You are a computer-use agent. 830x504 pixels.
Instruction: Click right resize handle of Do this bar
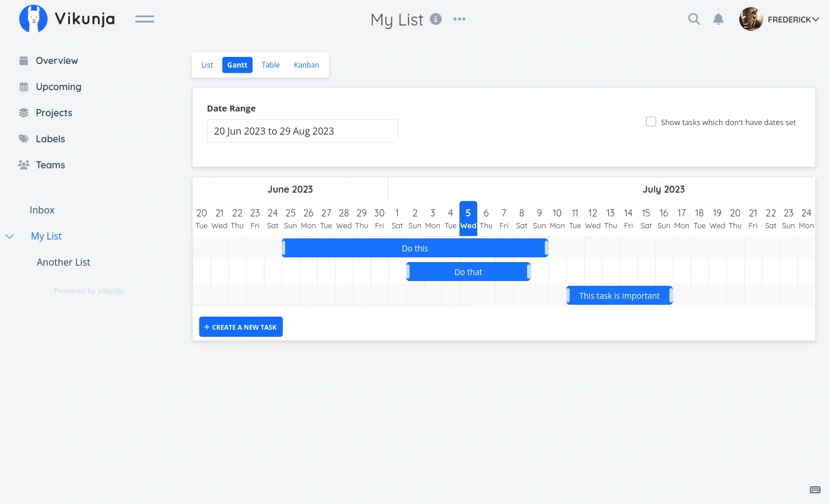(546, 248)
